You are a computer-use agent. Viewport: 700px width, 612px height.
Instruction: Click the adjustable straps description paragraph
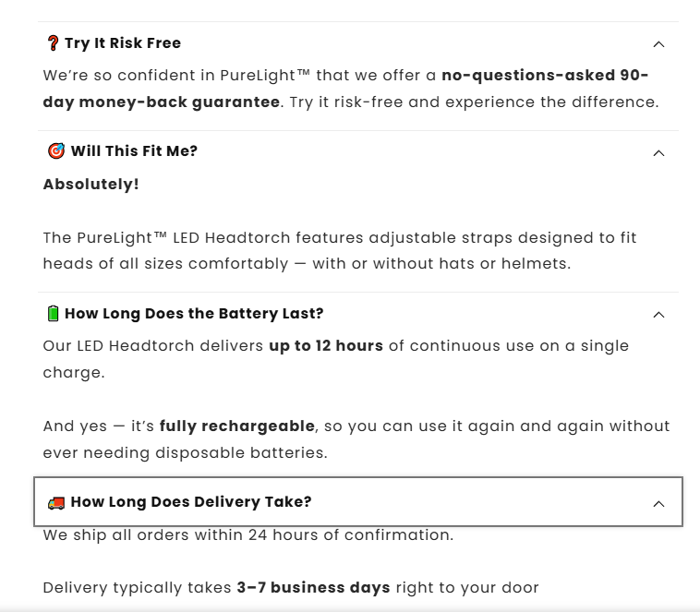pyautogui.click(x=339, y=251)
